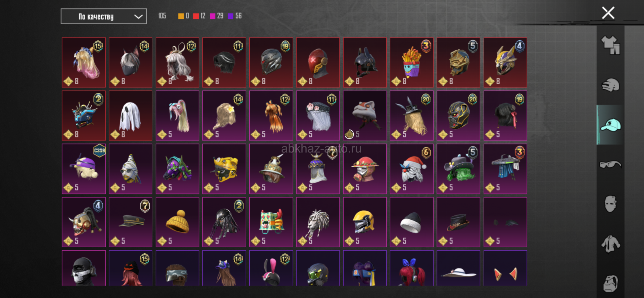Image resolution: width=644 pixels, height=298 pixels.
Task: Select the Santa hat with beard item
Action: (x=411, y=169)
